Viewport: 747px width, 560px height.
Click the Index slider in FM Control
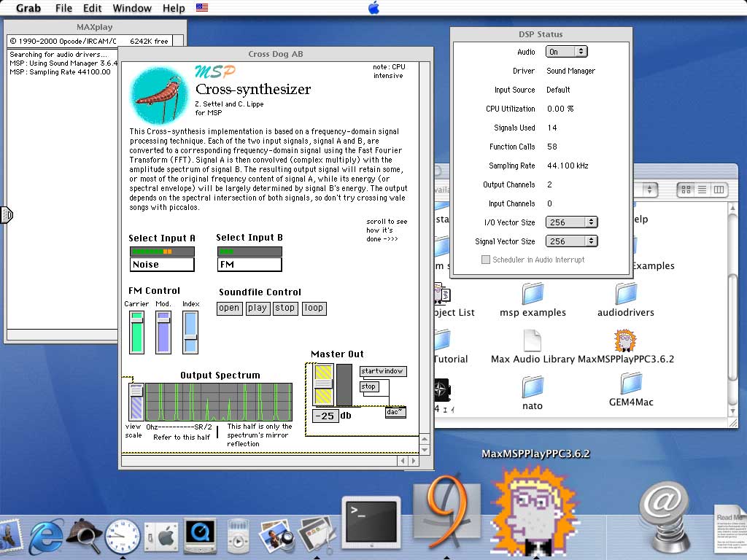(190, 332)
